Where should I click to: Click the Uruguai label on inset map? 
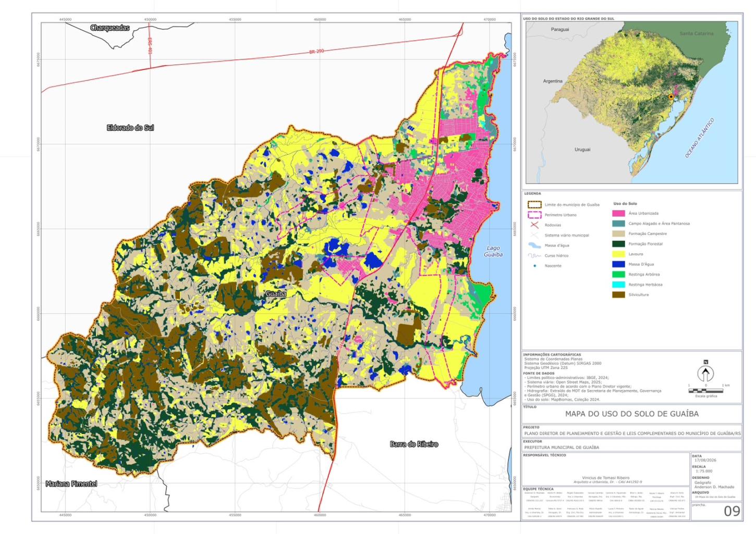pos(582,150)
